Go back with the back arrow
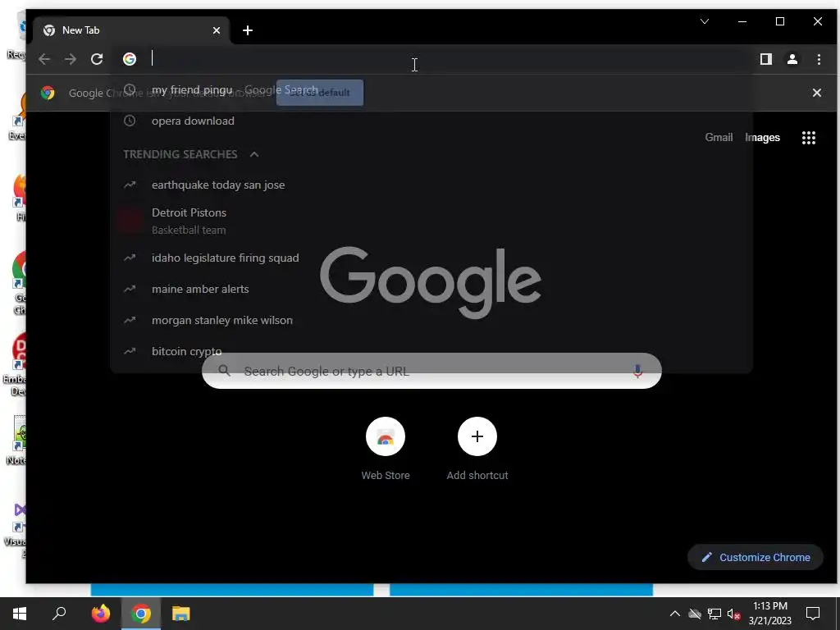 [44, 59]
